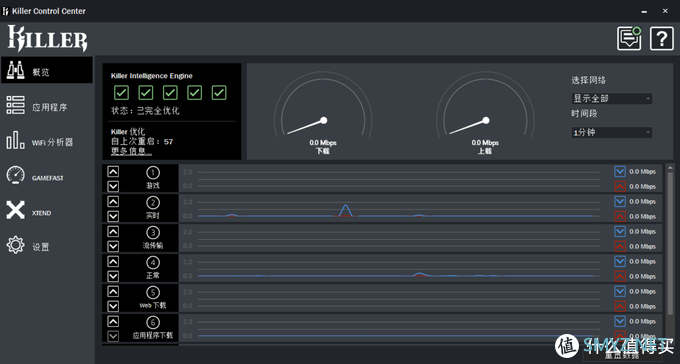Viewport: 680px width, 364px height.
Task: Click up arrow for 流传输 priority row
Action: (x=113, y=232)
